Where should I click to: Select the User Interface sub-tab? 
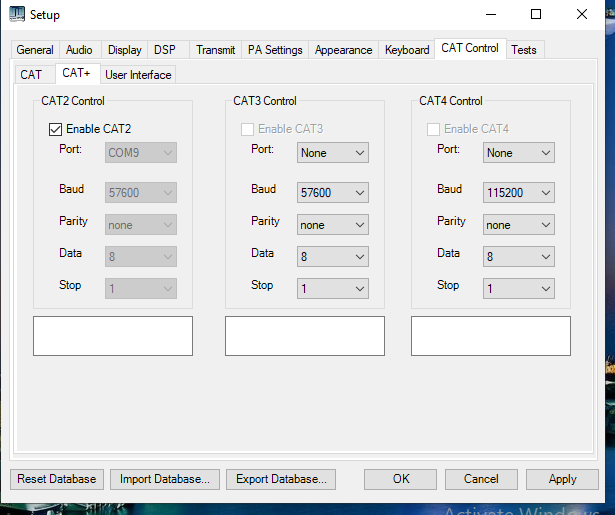point(138,75)
